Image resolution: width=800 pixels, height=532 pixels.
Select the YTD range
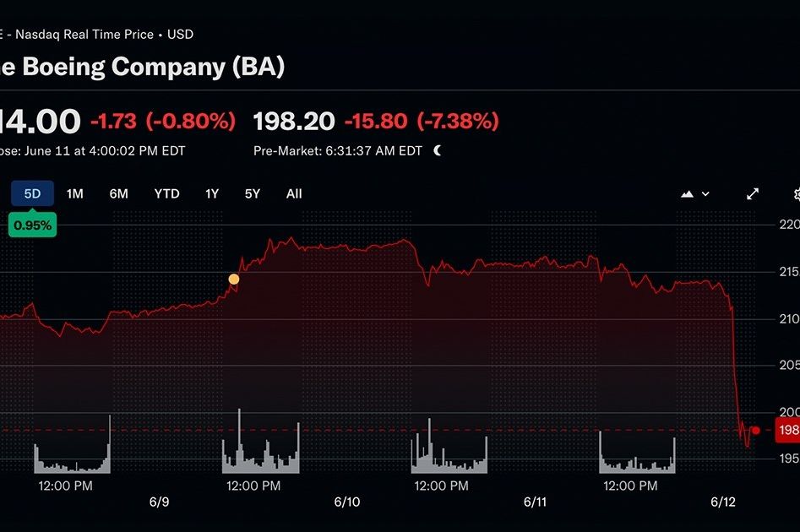166,194
